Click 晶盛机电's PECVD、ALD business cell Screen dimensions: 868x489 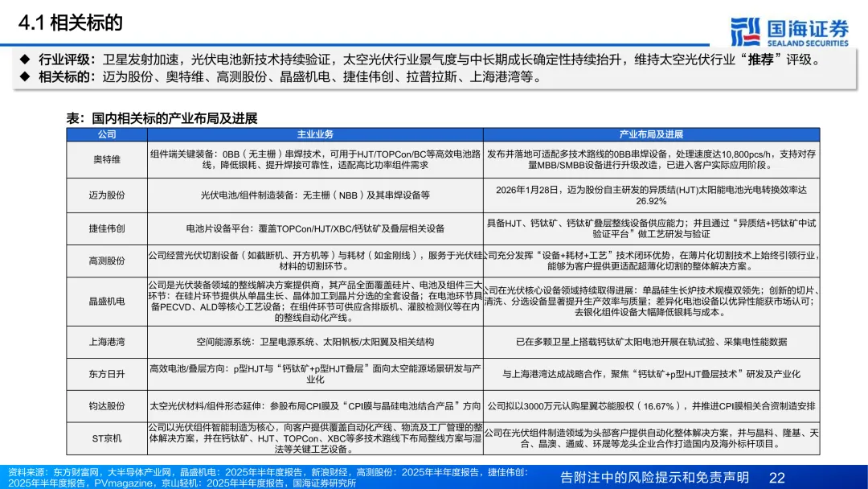315,302
